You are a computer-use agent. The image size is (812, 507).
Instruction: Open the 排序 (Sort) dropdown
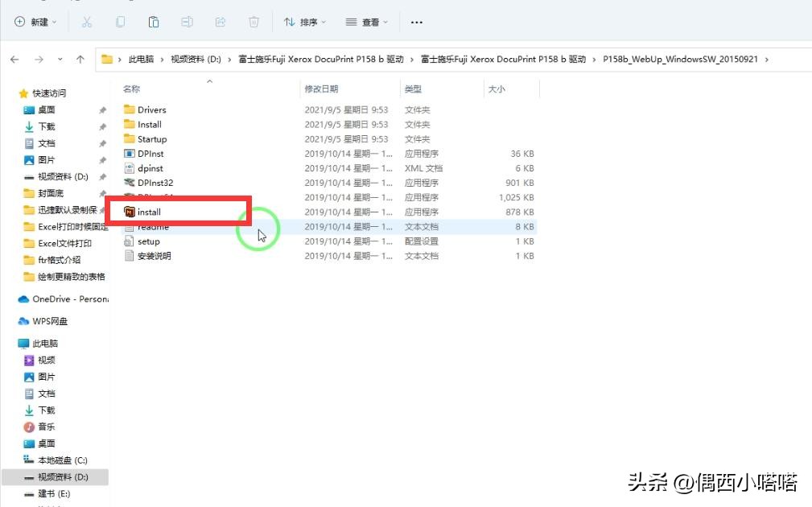pyautogui.click(x=305, y=22)
